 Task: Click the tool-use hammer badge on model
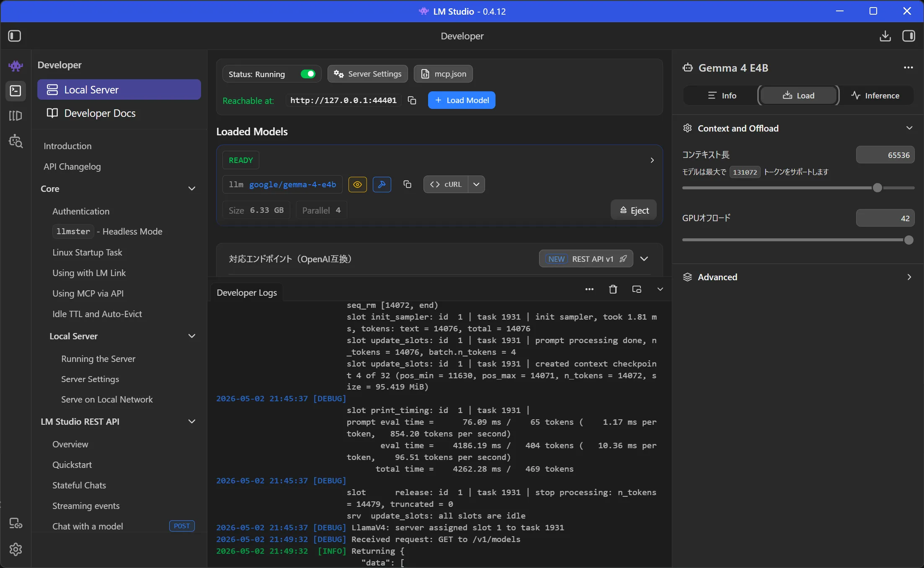[382, 184]
